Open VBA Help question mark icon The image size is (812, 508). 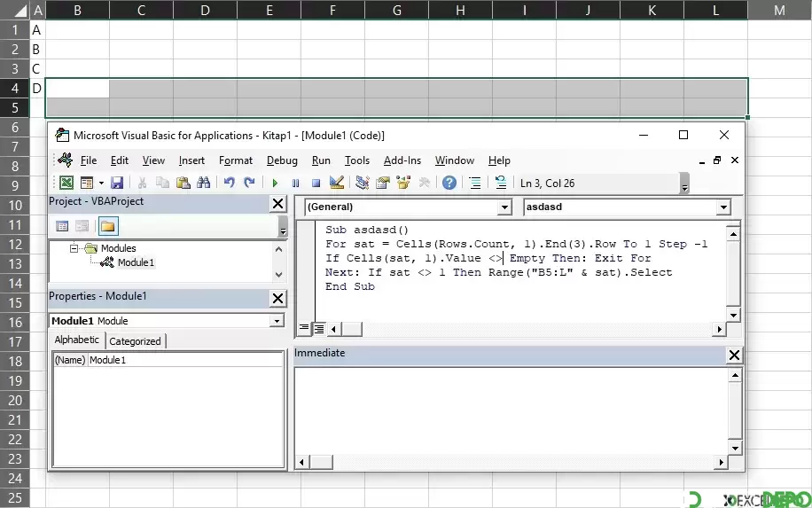click(449, 183)
